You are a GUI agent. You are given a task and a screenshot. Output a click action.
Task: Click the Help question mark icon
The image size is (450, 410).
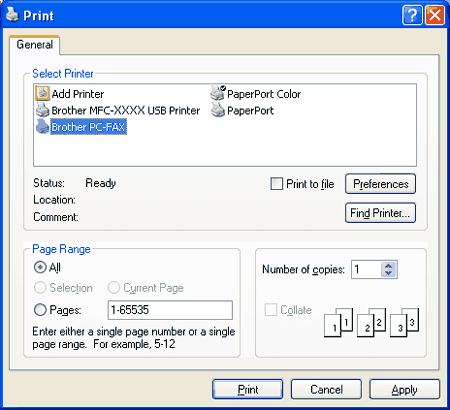(x=412, y=15)
